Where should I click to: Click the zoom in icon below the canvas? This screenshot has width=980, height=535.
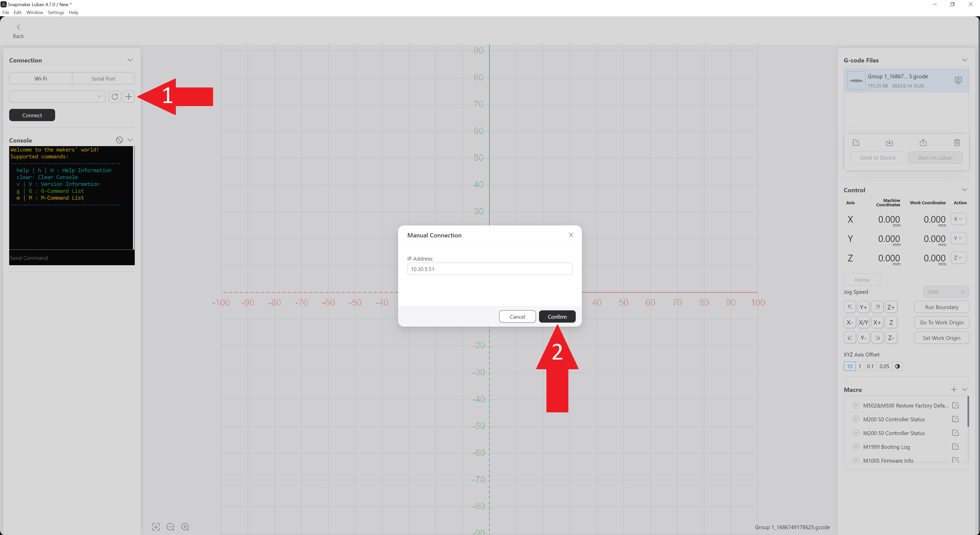(185, 527)
